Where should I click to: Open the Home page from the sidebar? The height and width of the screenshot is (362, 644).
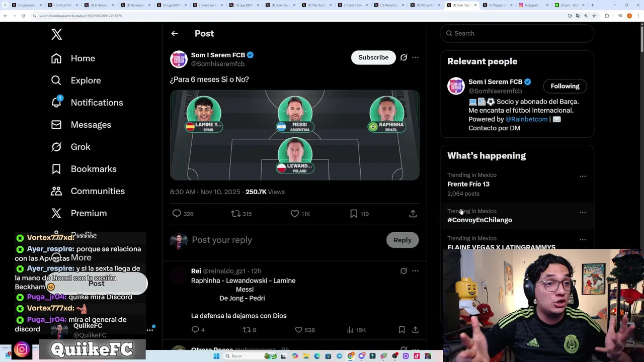(x=73, y=58)
